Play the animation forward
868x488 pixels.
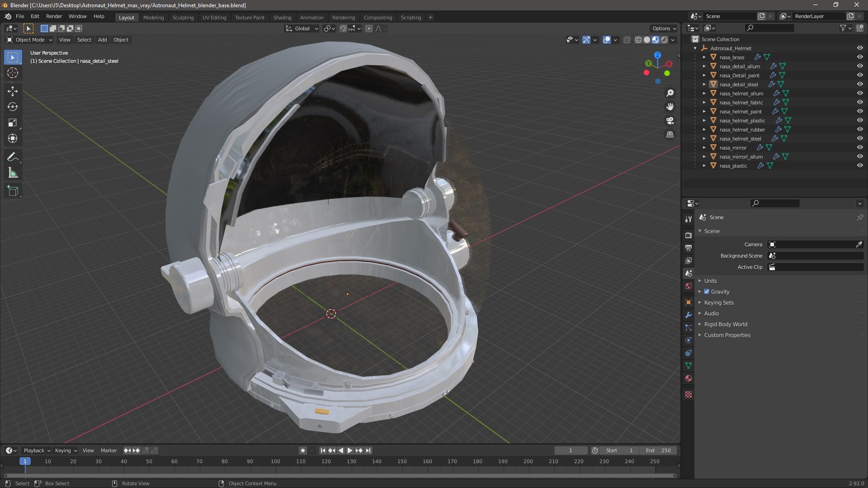pyautogui.click(x=349, y=450)
